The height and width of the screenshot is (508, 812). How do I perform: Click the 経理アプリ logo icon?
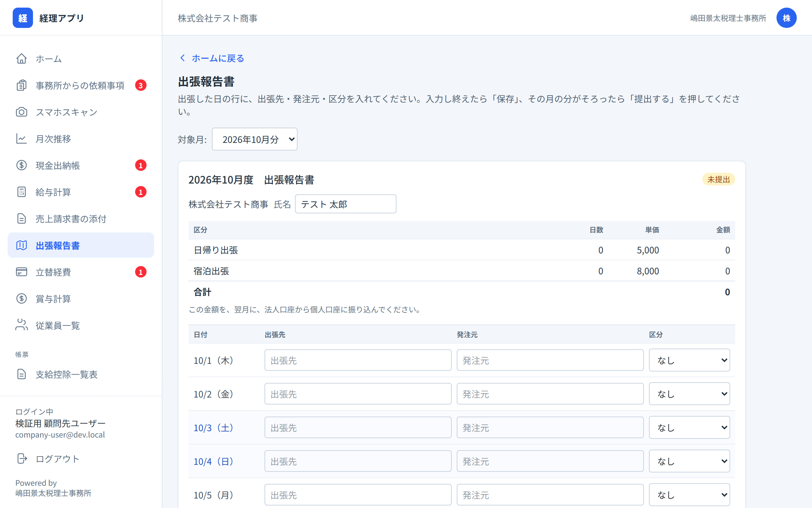(x=23, y=18)
